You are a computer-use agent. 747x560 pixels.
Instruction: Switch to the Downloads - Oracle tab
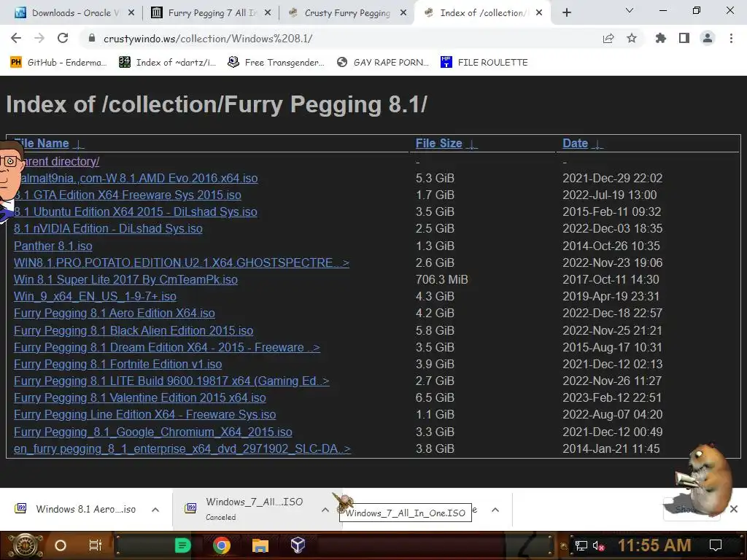click(74, 13)
